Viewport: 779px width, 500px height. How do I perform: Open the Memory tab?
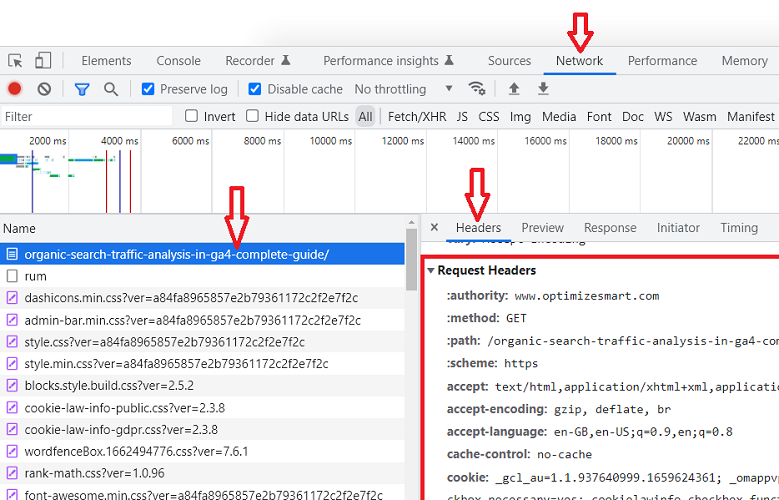744,61
